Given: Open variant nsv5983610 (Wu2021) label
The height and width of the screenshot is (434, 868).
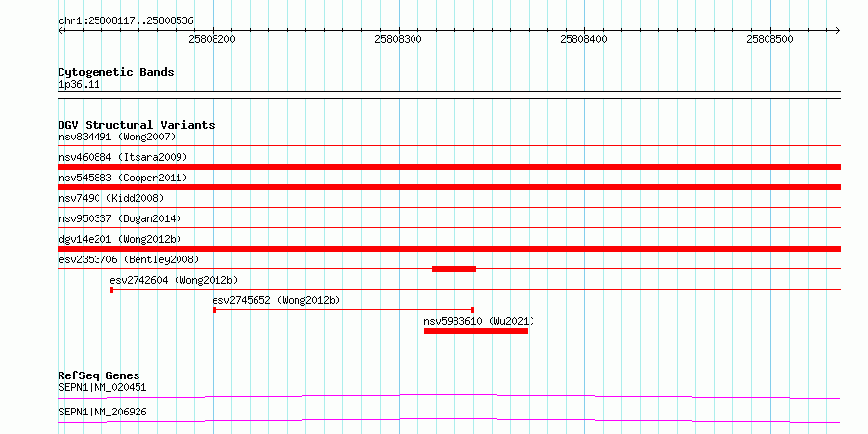Looking at the screenshot, I should pos(479,321).
